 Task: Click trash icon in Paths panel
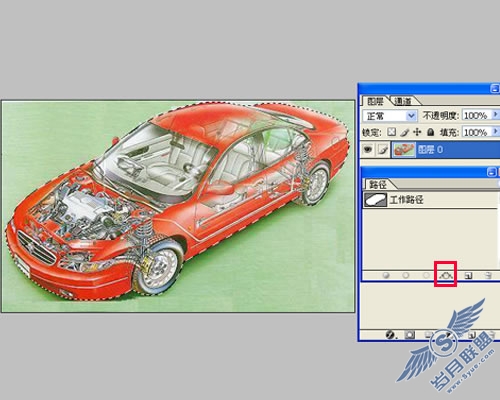coord(488,275)
